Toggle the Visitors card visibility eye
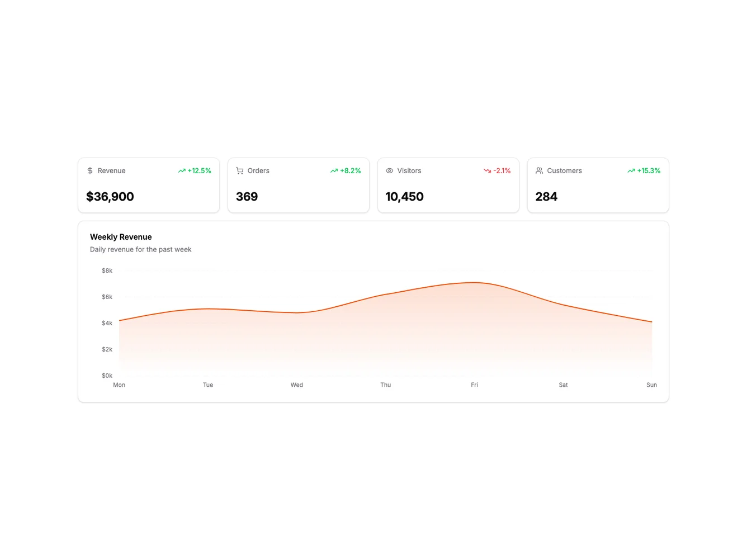The width and height of the screenshot is (747, 560). point(389,170)
